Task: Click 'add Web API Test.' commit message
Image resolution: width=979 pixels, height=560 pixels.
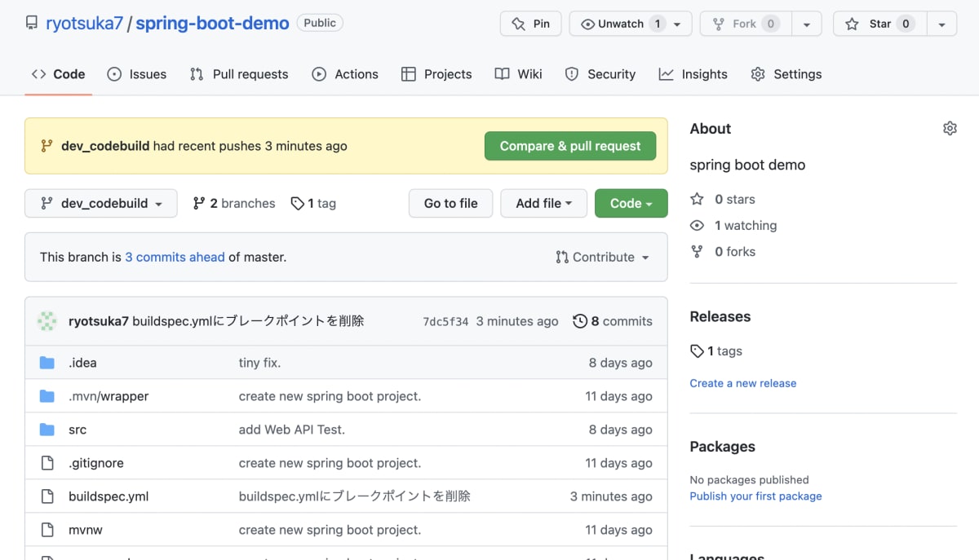Action: click(292, 430)
